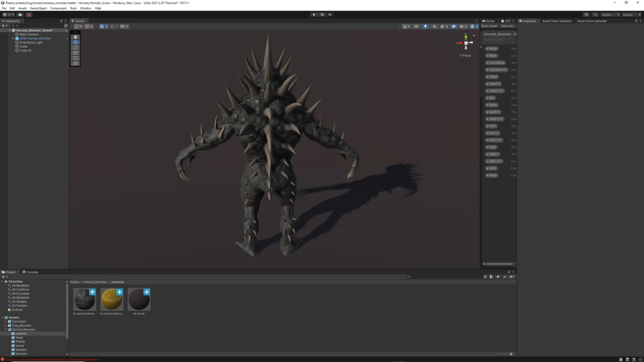Expand the Cannibals folder
The width and height of the screenshot is (644, 362).
(6, 321)
